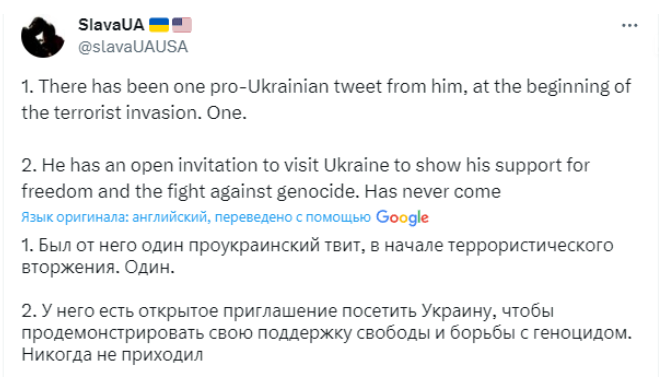Click the phrase 'Has never come'
The image size is (659, 377).
(x=432, y=192)
